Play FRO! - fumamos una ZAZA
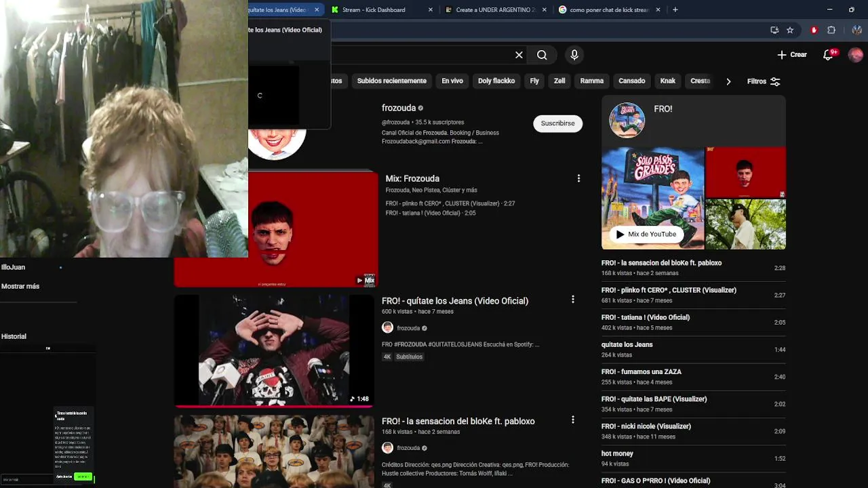This screenshot has height=488, width=868. pyautogui.click(x=693, y=376)
